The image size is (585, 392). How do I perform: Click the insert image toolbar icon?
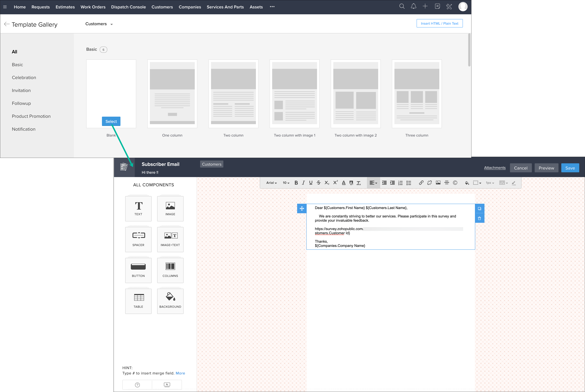438,183
